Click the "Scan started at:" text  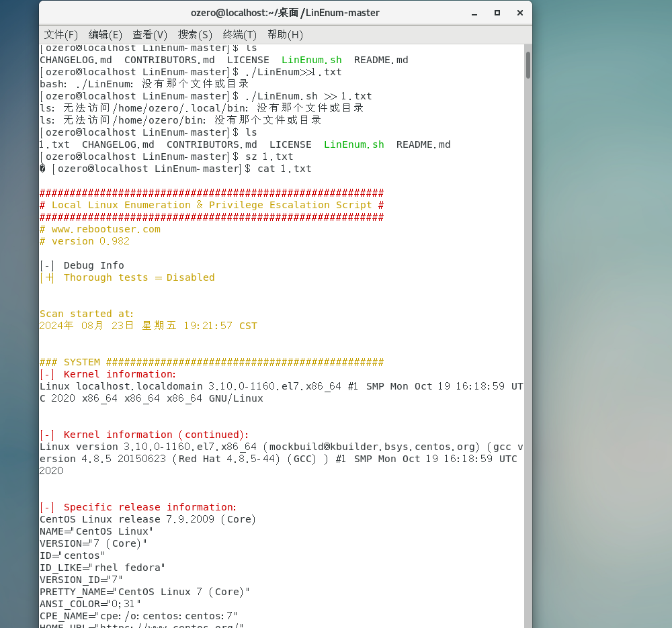[x=87, y=314]
